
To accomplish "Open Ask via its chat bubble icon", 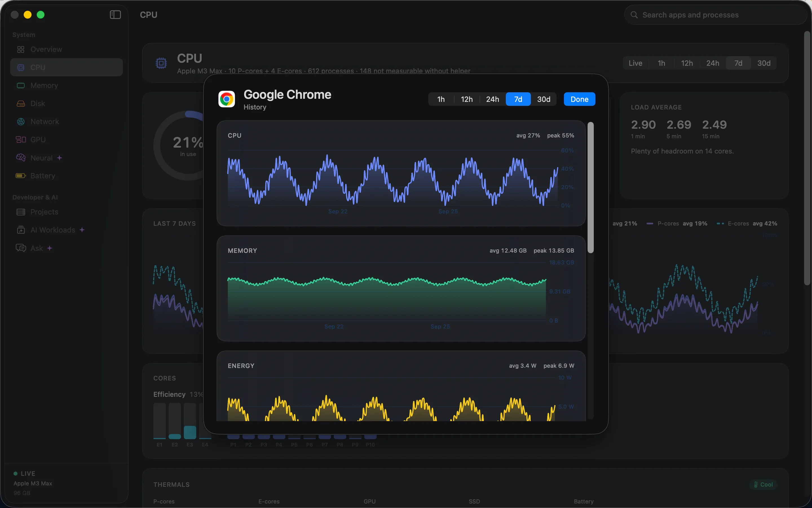I will point(21,248).
